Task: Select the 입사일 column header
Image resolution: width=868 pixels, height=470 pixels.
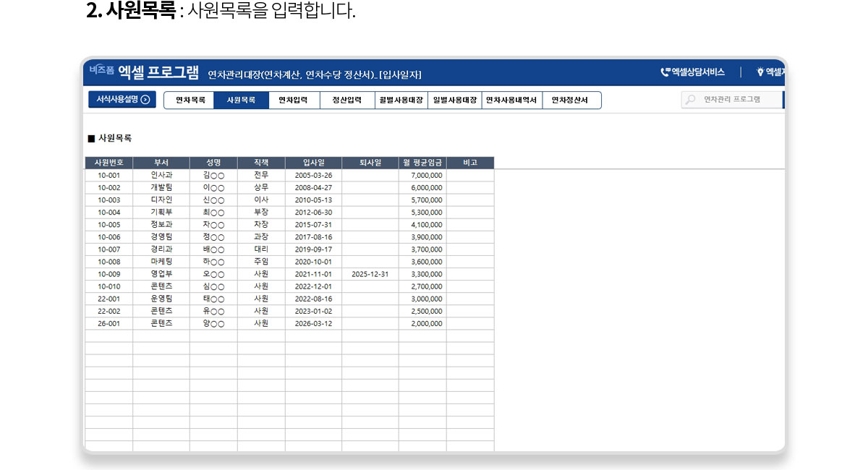Action: click(313, 163)
